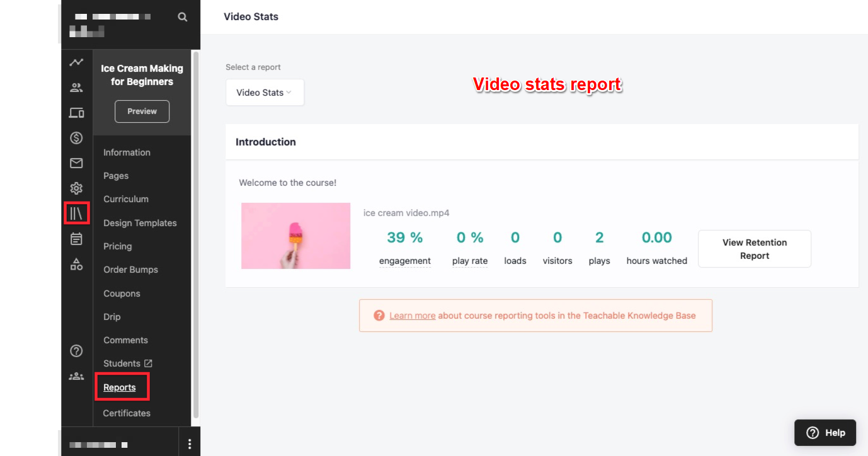Open the Video Stats report dropdown
The height and width of the screenshot is (456, 868).
tap(265, 92)
